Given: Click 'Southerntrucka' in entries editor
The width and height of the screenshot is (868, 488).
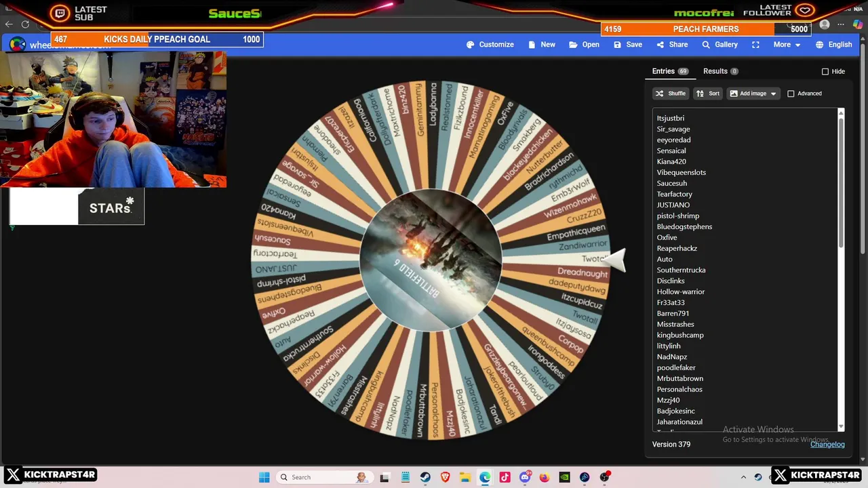Looking at the screenshot, I should click(681, 270).
